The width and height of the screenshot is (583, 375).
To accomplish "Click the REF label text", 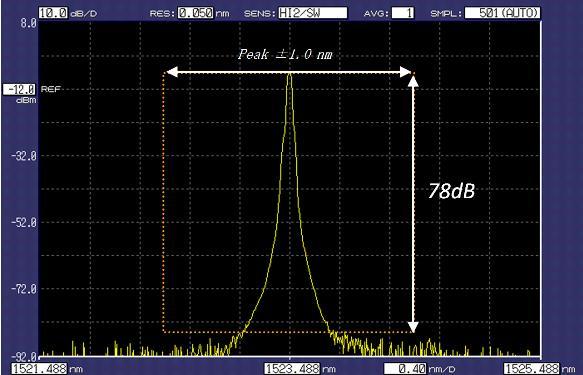I will (51, 89).
